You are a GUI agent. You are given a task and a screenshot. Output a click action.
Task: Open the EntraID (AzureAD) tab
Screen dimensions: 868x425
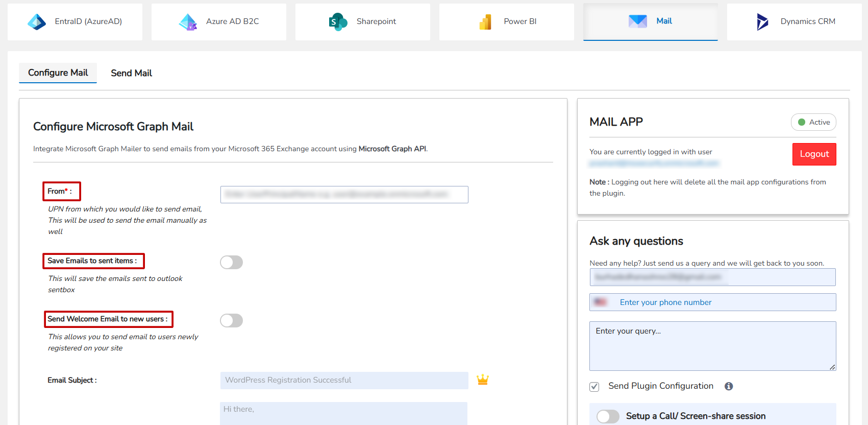point(75,21)
